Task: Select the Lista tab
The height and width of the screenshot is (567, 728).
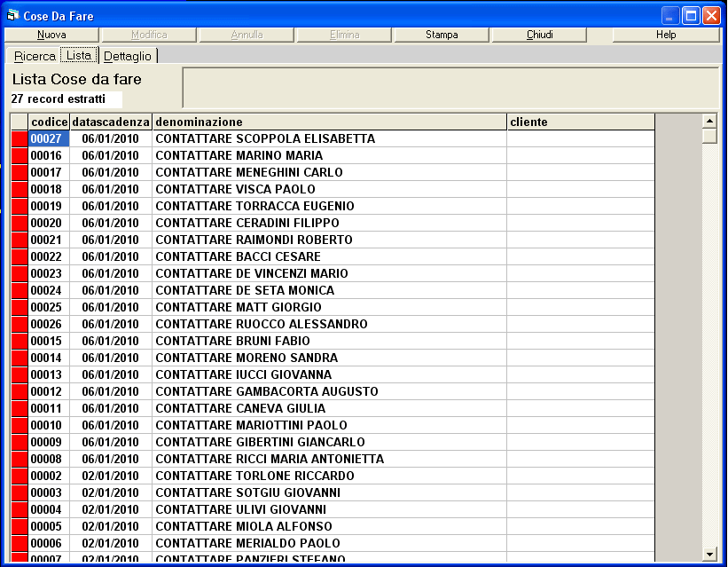Action: pyautogui.click(x=79, y=55)
